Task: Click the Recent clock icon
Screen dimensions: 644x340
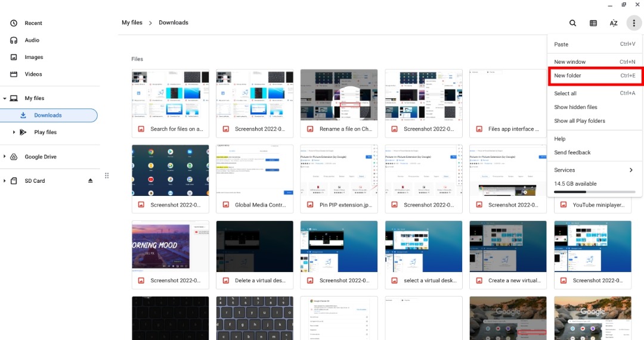Action: [14, 23]
